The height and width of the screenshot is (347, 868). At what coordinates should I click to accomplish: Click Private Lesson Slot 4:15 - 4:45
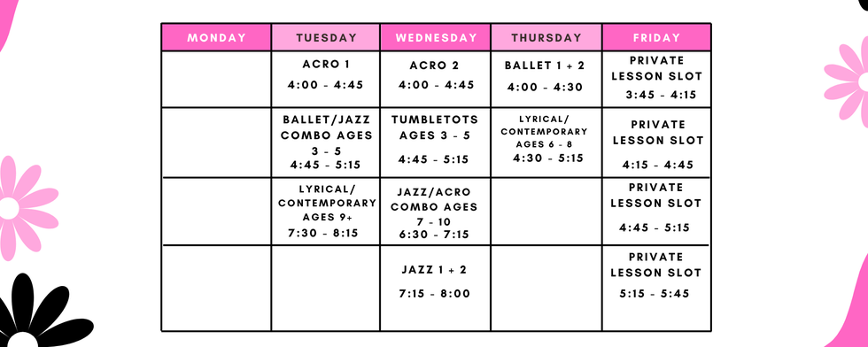[x=656, y=143]
